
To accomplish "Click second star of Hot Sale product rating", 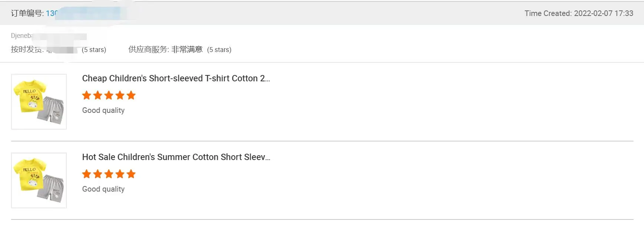I will pyautogui.click(x=98, y=174).
